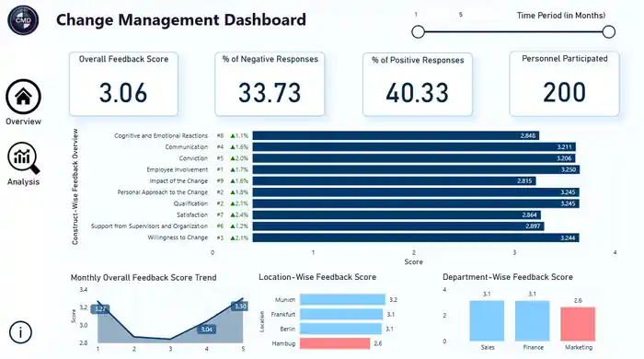Click the Finance department column
Screen dimensions: 644x359
click(533, 321)
